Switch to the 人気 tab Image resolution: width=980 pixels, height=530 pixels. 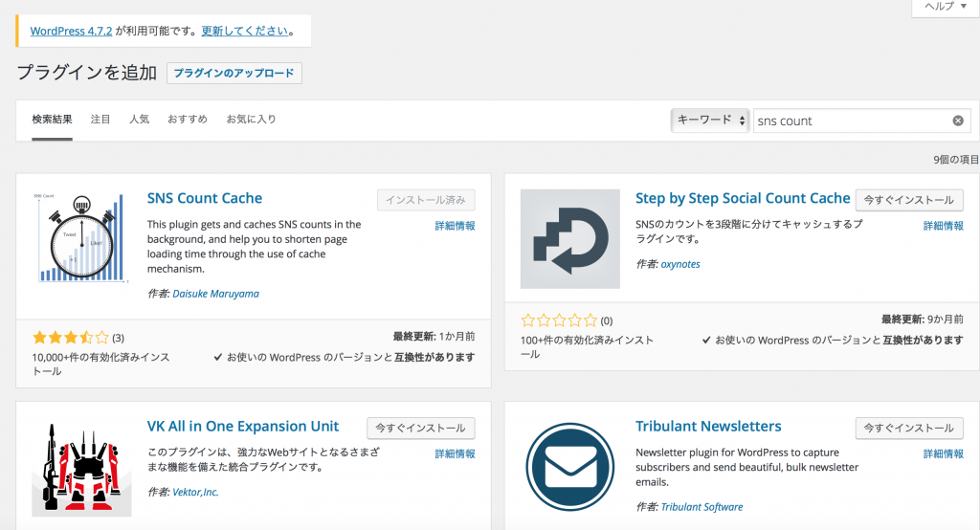pyautogui.click(x=139, y=120)
